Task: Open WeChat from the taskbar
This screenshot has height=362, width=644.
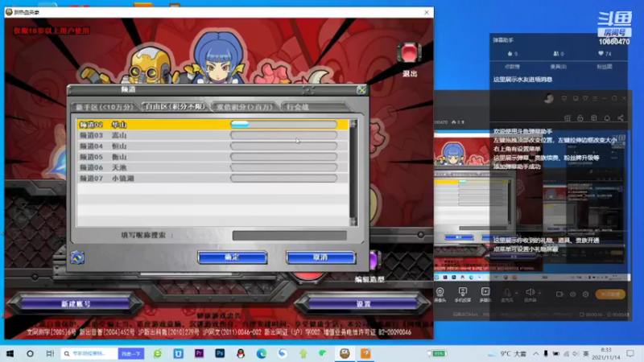Action: pos(324,353)
